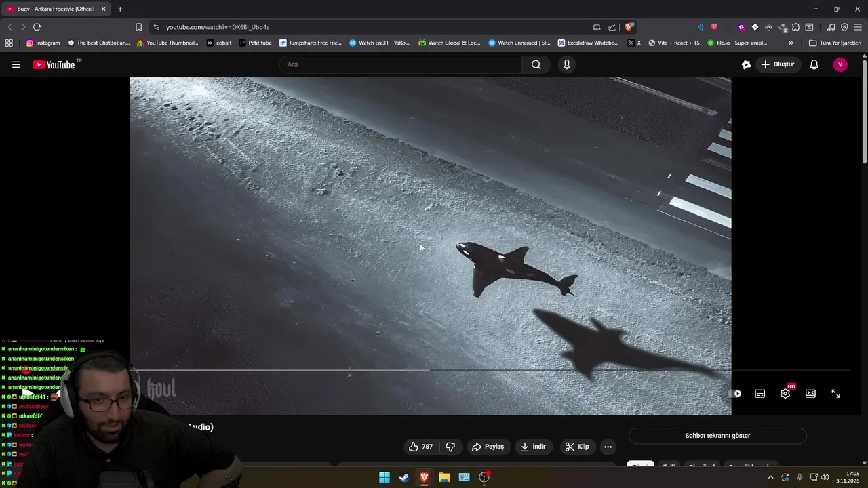868x488 pixels.
Task: Click install app icon in address bar
Action: coord(597,27)
